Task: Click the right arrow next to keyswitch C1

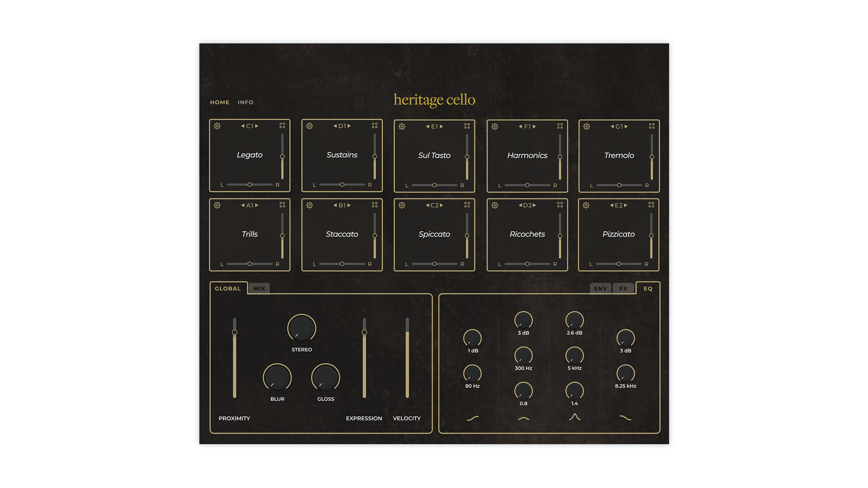Action: click(x=257, y=126)
